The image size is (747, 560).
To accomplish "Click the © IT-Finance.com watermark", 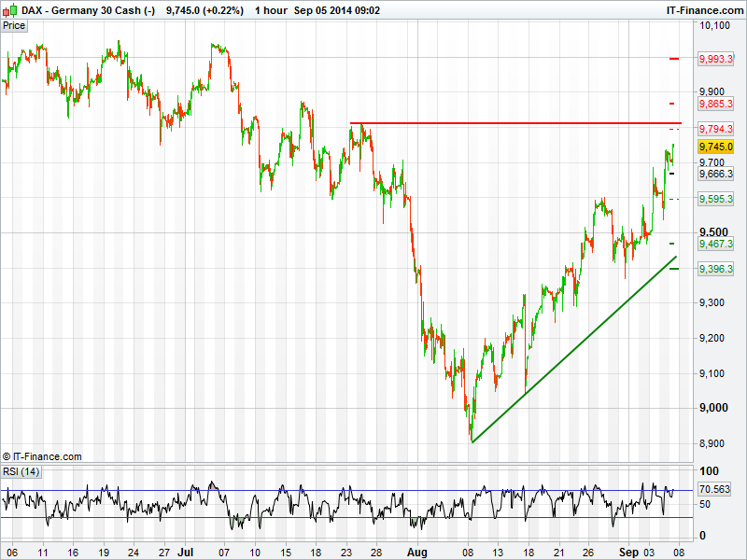I will pyautogui.click(x=42, y=456).
